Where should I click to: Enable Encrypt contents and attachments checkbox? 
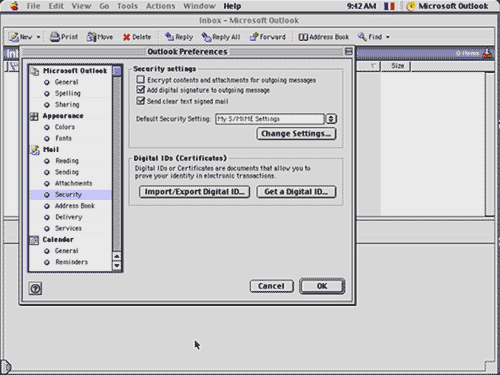(141, 80)
